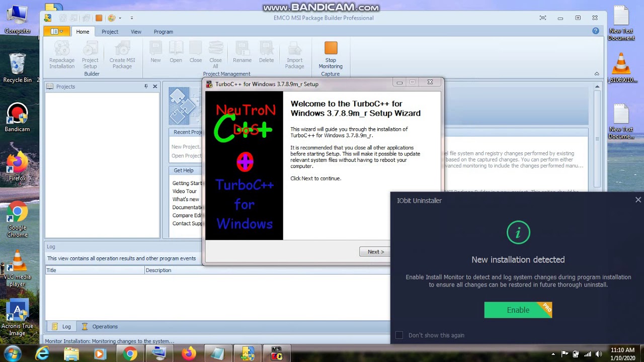Switch to the Project ribbon tab
The width and height of the screenshot is (644, 362).
pyautogui.click(x=110, y=32)
